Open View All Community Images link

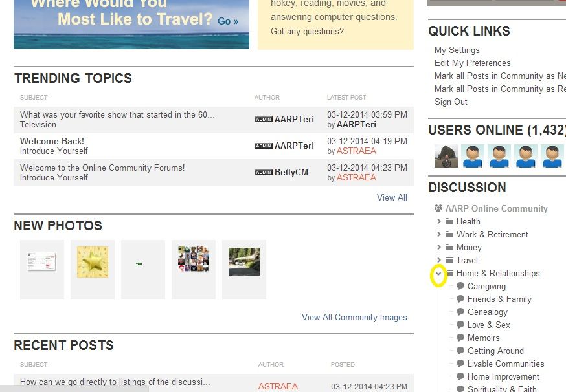click(354, 317)
